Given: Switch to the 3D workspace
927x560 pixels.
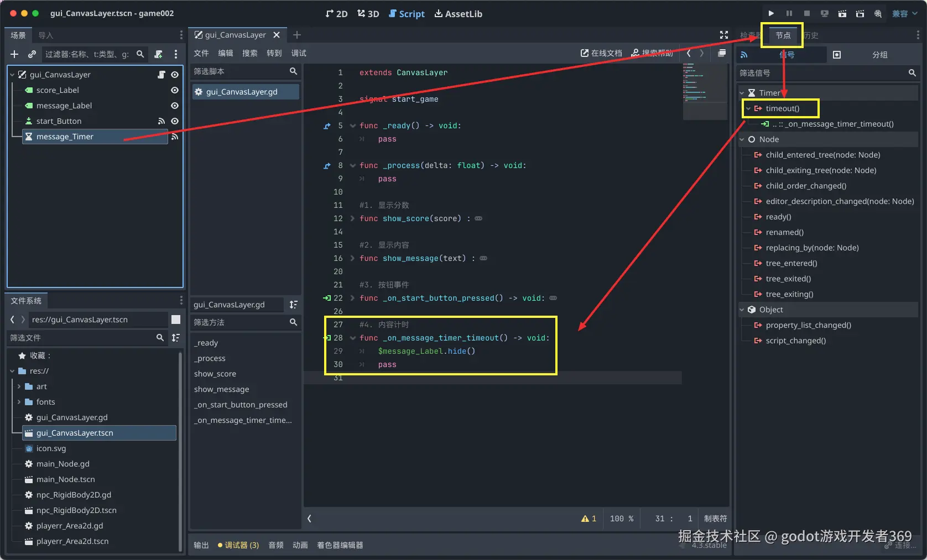Looking at the screenshot, I should 368,14.
